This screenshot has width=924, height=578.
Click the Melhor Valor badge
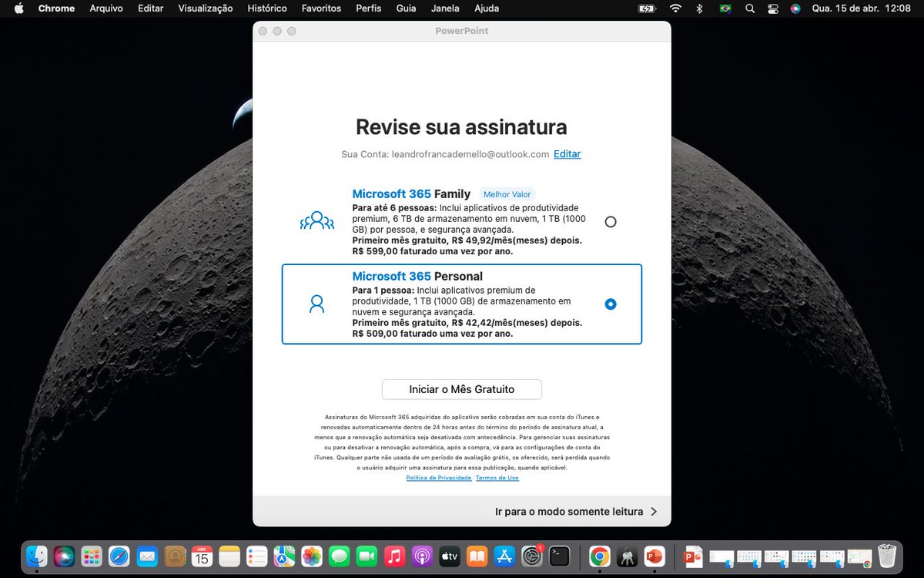(507, 194)
